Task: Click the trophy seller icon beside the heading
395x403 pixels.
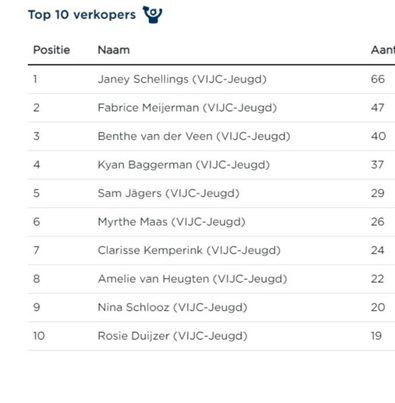Action: 152,15
